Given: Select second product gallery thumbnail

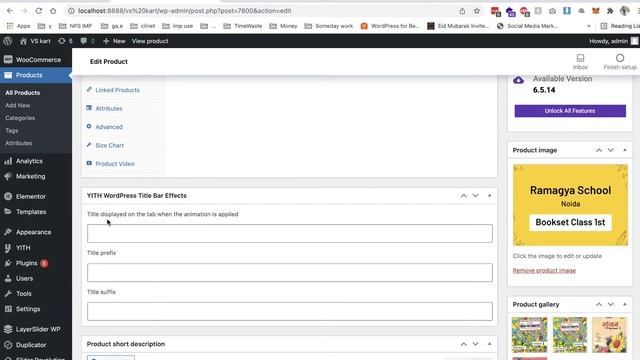Looking at the screenshot, I should (569, 335).
